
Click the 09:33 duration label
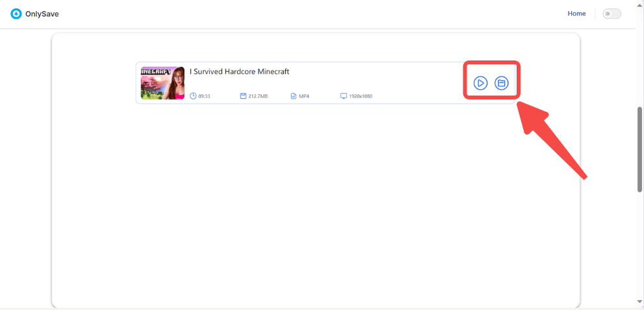204,96
